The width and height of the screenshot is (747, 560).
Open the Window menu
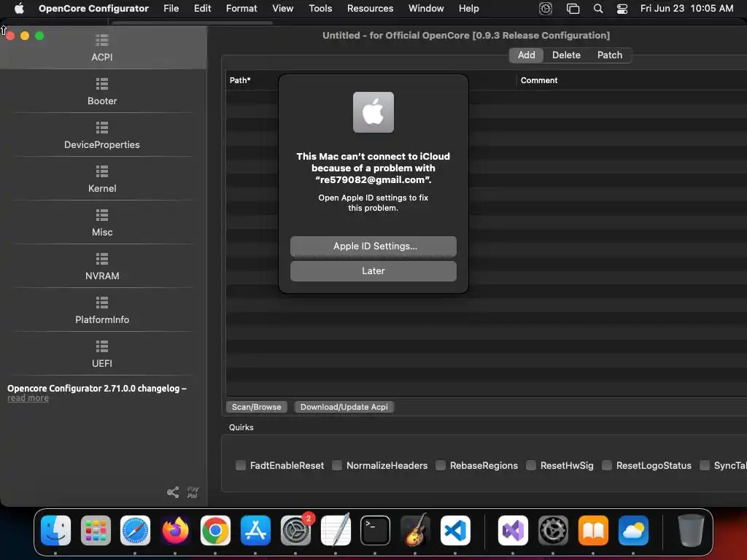[426, 8]
